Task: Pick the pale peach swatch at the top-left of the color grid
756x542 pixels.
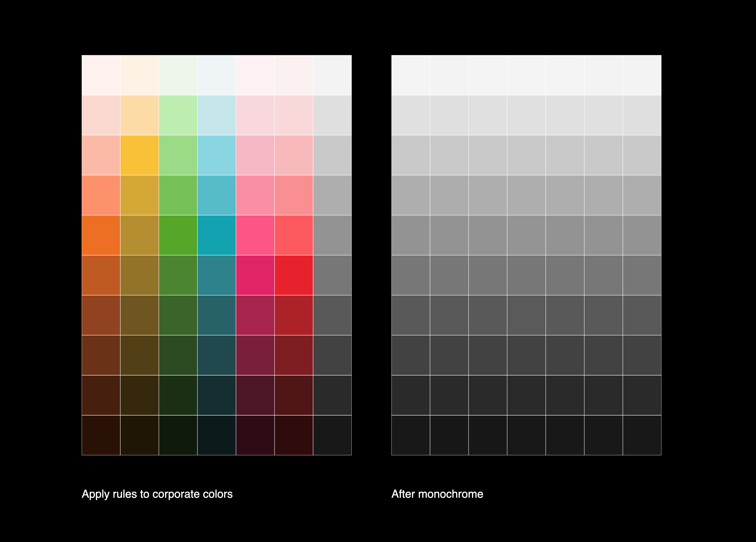Action: pos(101,75)
